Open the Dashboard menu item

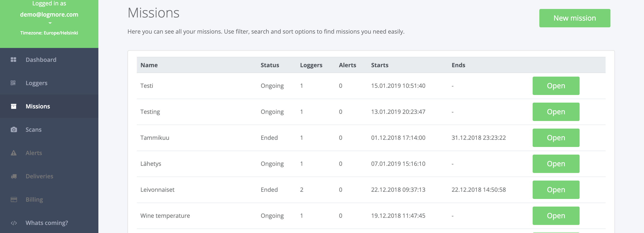(49, 60)
